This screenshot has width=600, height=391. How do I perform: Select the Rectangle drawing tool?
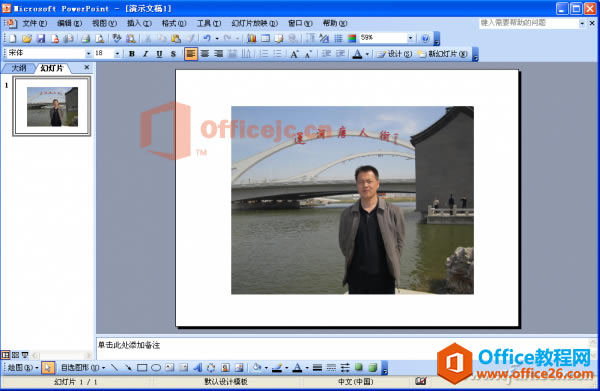coord(142,368)
